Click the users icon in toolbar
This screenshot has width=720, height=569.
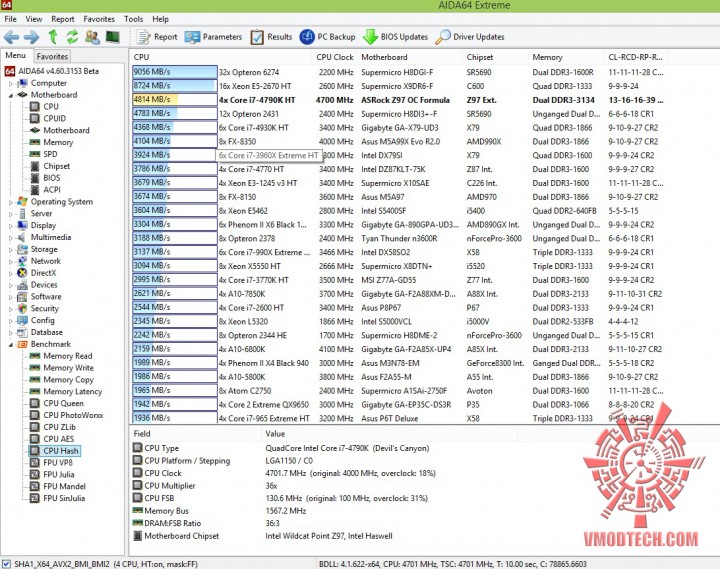(x=92, y=37)
